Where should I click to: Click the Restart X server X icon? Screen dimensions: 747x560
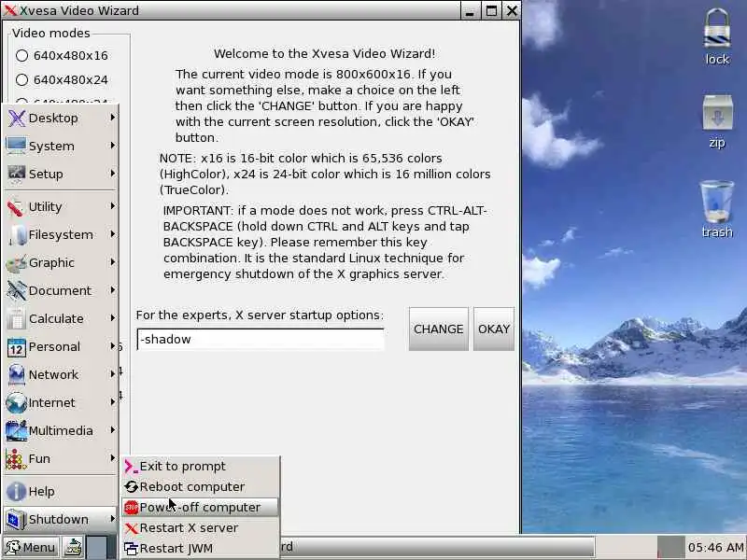[x=131, y=528]
